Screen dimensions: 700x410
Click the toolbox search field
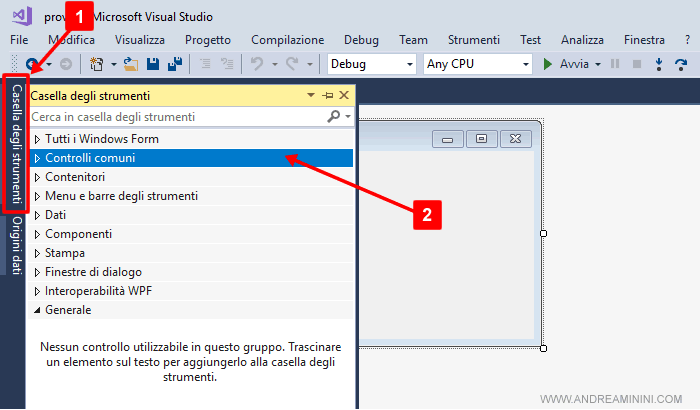pyautogui.click(x=175, y=117)
